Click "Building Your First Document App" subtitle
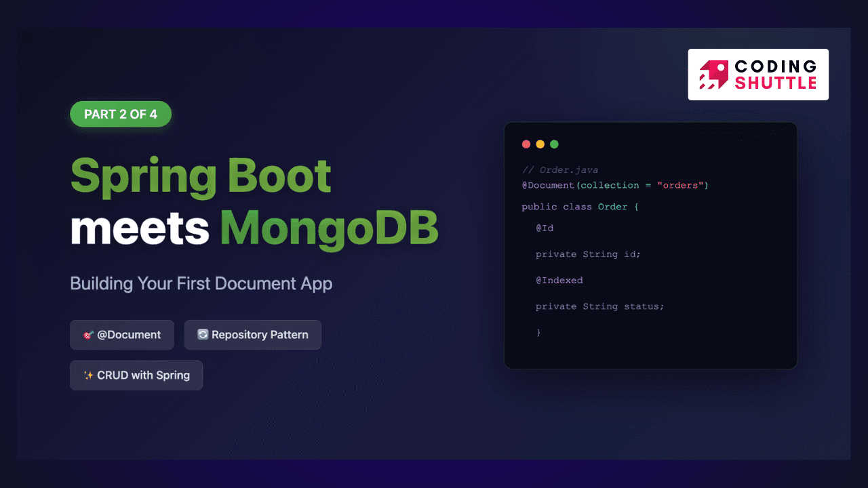868x488 pixels. click(x=201, y=283)
